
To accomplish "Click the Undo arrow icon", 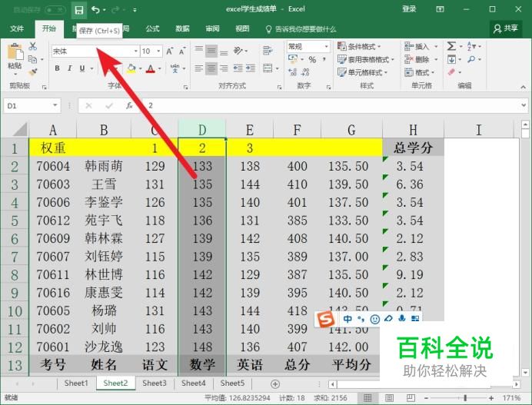I will (x=95, y=10).
